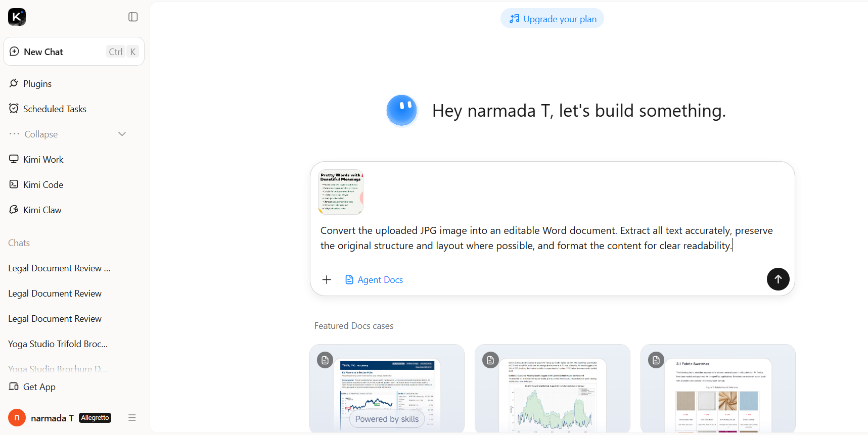
Task: Open the Yoga Studio Brochure D... chat
Action: (58, 369)
